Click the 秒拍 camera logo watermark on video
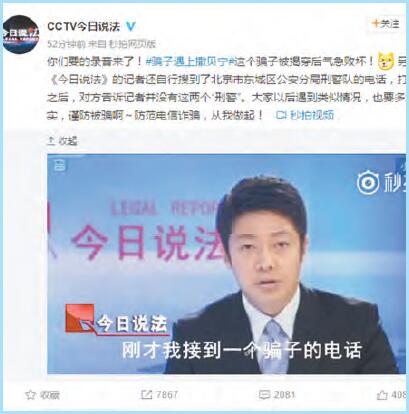Viewport: 409px width, 414px height. pyautogui.click(x=368, y=183)
